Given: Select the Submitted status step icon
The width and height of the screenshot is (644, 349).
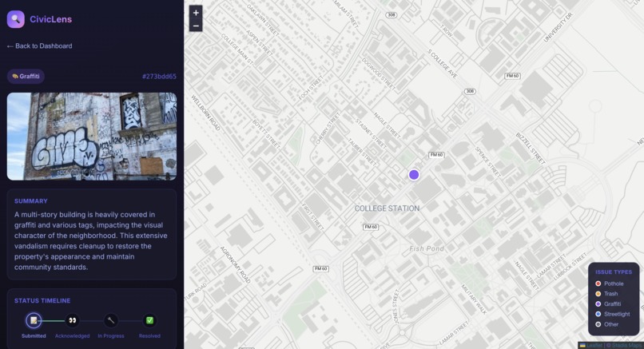Looking at the screenshot, I should pos(34,320).
